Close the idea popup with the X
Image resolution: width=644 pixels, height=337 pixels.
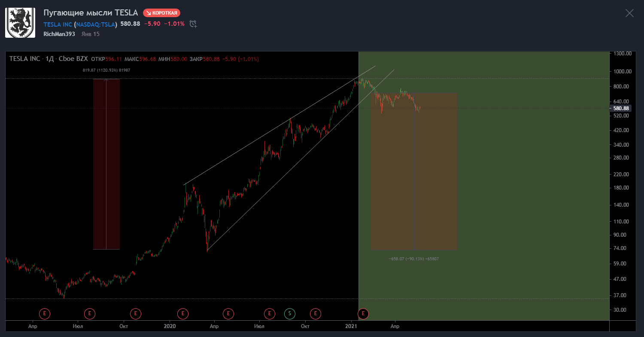click(629, 13)
